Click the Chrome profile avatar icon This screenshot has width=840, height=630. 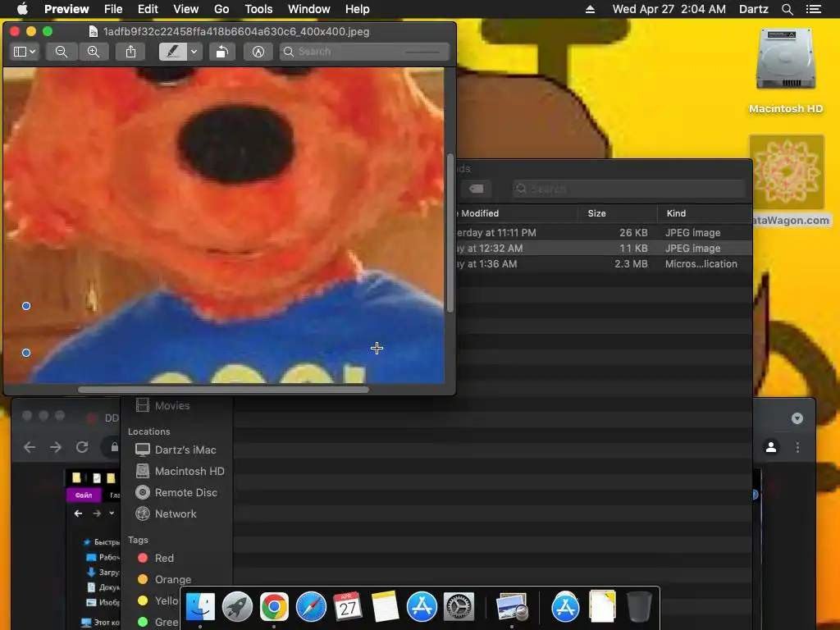click(771, 447)
